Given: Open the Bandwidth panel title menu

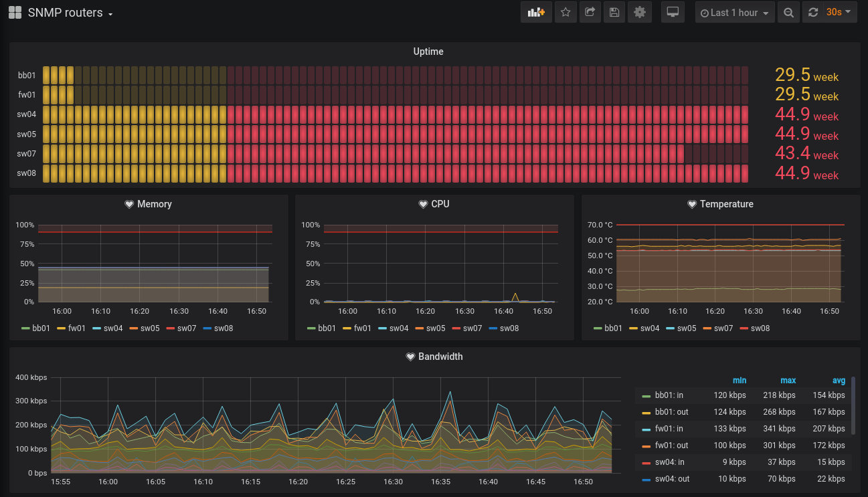Looking at the screenshot, I should point(440,357).
